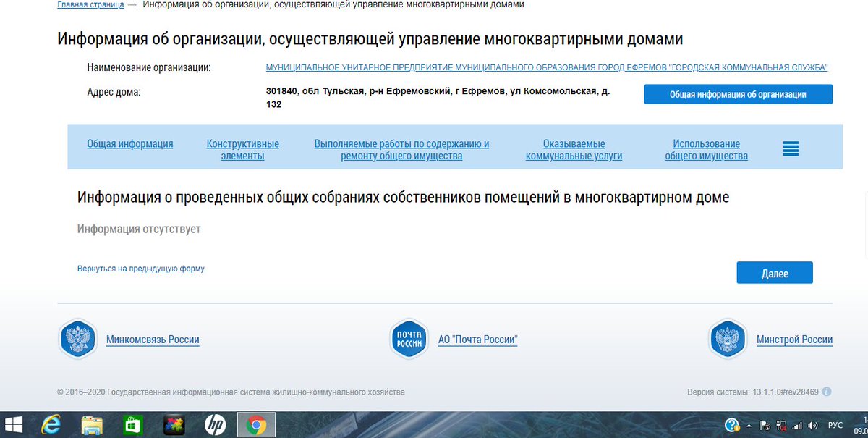
Task: Open the network signal tray icon
Action: click(797, 426)
